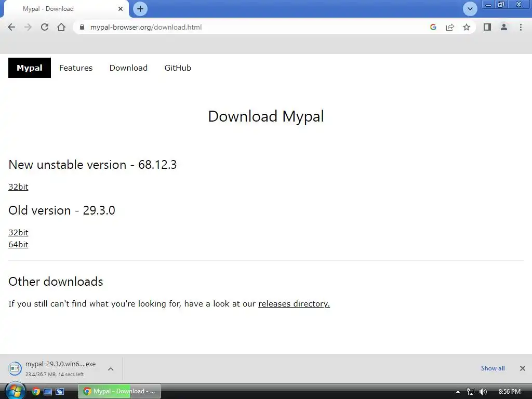Open the browser side panel

(487, 27)
